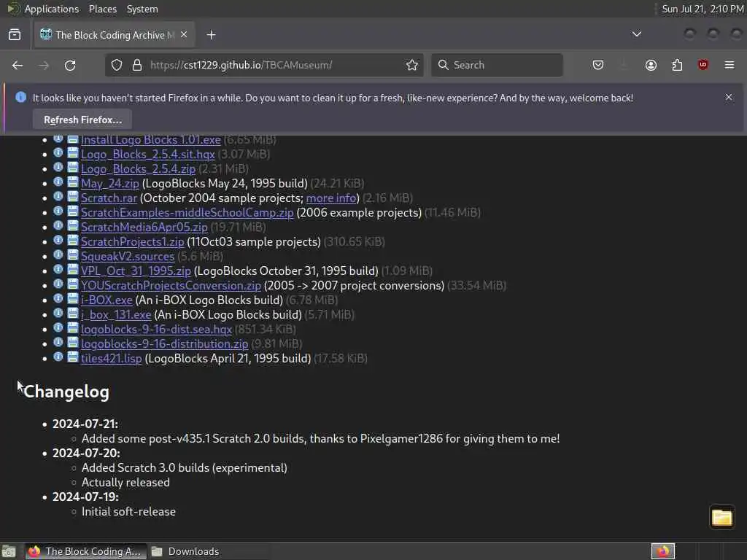The image size is (747, 560).
Task: Open the Applications menu
Action: [52, 9]
